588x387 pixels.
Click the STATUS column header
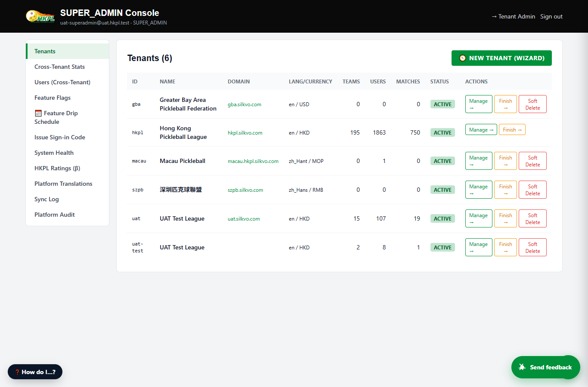(x=439, y=81)
